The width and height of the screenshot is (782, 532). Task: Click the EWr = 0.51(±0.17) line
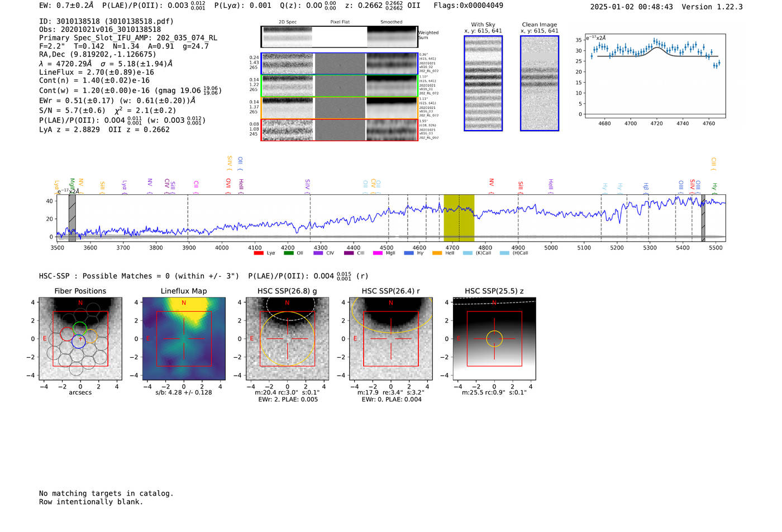[x=117, y=101]
